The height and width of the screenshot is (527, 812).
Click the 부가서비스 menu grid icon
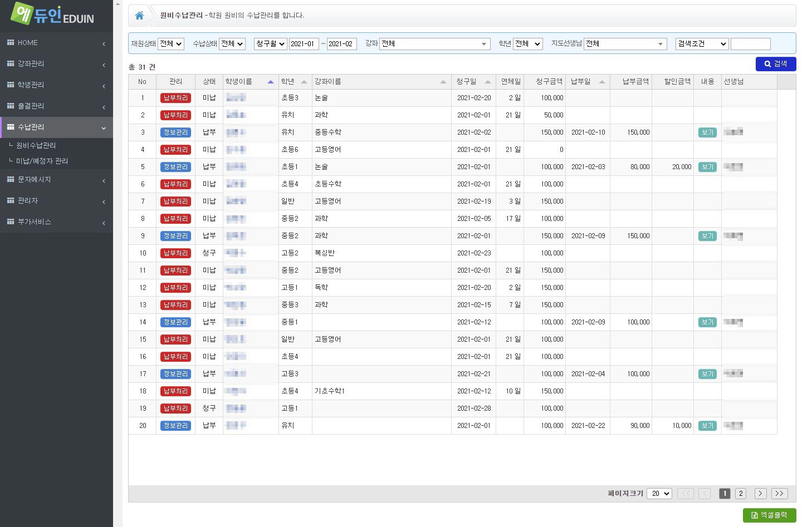[11, 221]
